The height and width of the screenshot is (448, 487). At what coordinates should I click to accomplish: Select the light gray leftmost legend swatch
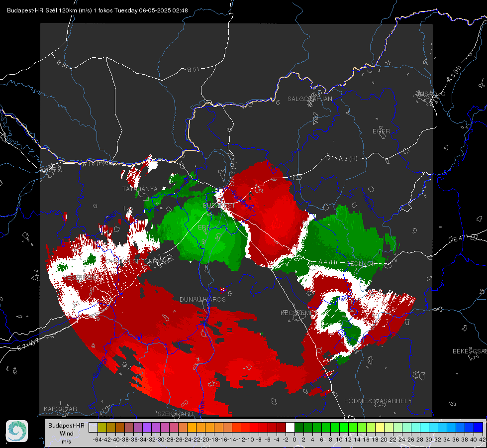click(x=93, y=427)
